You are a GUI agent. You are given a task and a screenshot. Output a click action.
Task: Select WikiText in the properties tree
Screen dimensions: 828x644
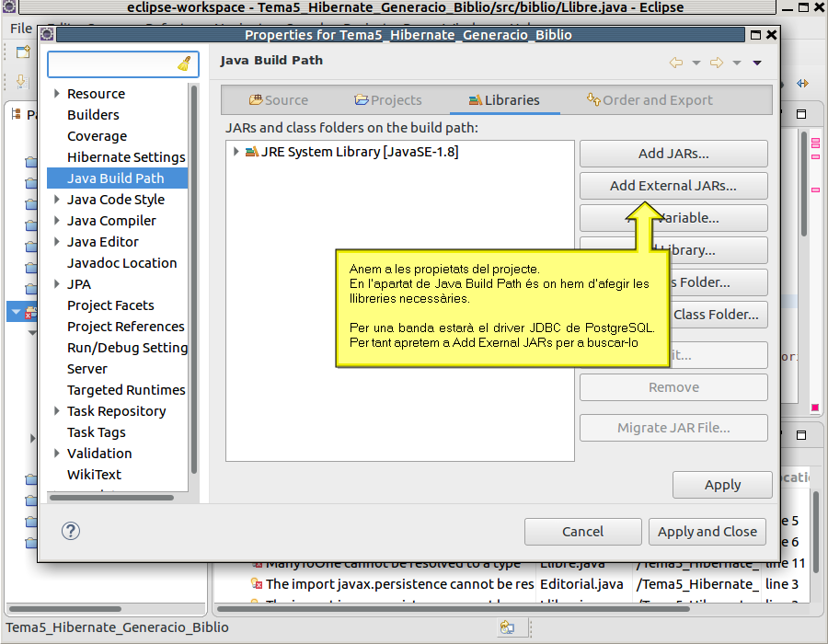click(x=94, y=474)
